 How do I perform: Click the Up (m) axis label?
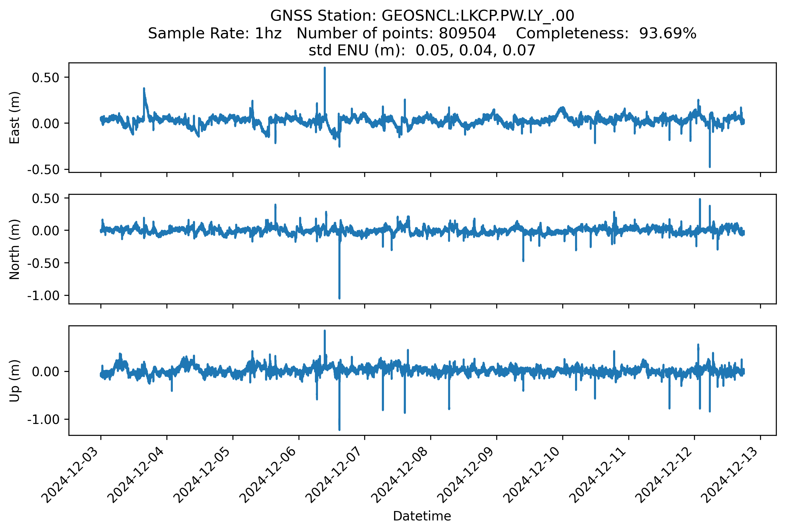pos(15,381)
